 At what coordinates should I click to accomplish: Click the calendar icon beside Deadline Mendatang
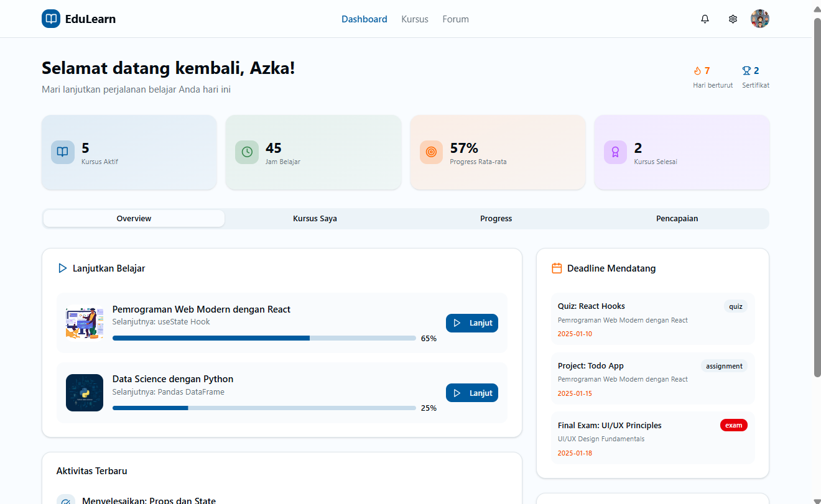pos(557,268)
